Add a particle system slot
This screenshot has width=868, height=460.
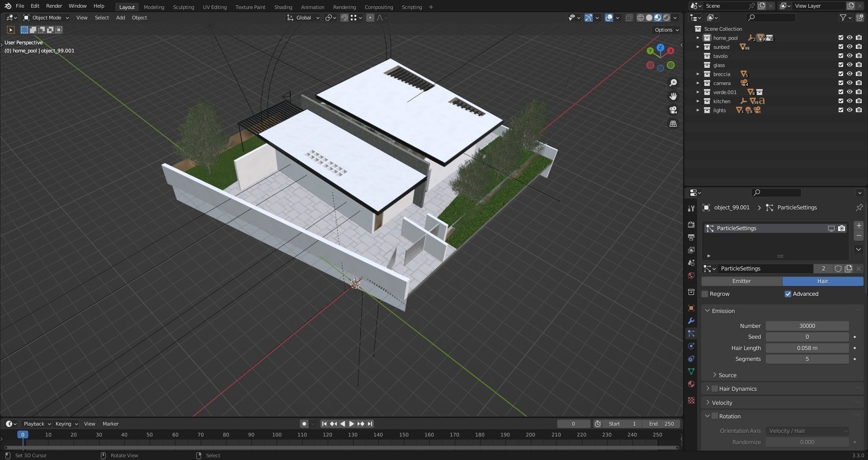tap(859, 225)
